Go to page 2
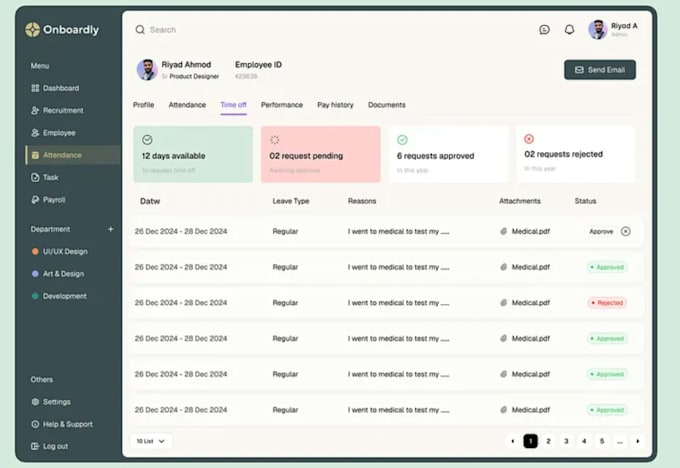This screenshot has width=680, height=468. (548, 441)
